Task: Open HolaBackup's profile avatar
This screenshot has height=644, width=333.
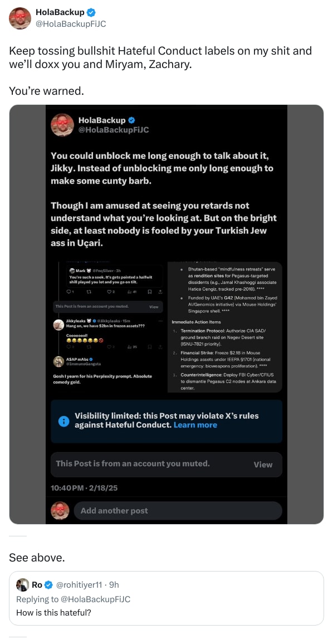Action: pyautogui.click(x=19, y=18)
